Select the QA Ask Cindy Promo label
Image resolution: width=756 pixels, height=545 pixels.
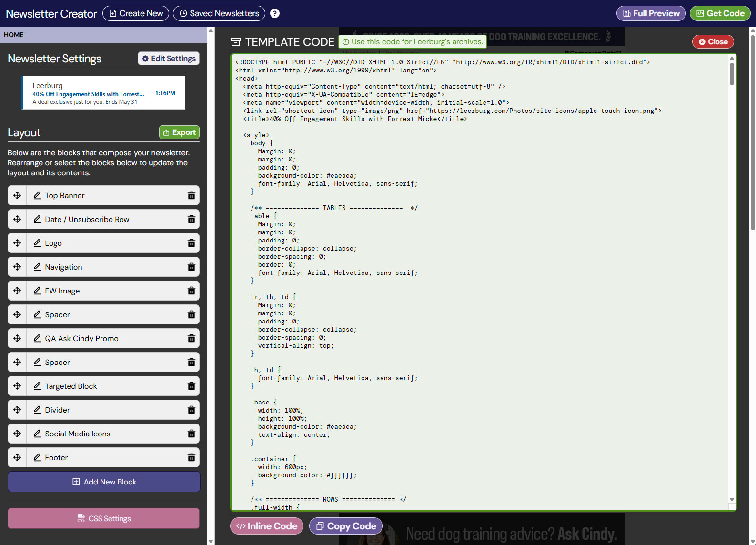click(81, 338)
